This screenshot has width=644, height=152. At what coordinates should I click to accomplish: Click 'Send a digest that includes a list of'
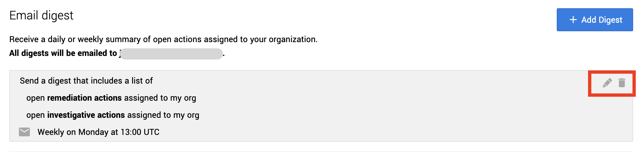[x=86, y=81]
